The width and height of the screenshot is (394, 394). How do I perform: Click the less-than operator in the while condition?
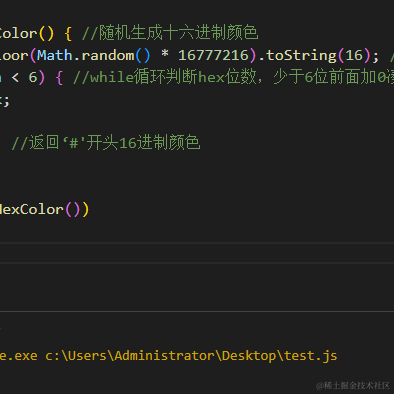point(15,78)
